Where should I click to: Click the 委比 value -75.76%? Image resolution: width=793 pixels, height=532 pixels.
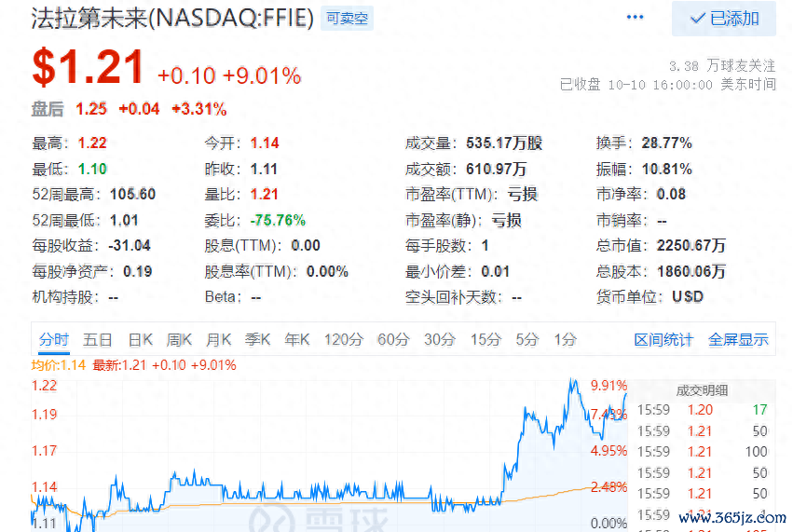pos(278,221)
